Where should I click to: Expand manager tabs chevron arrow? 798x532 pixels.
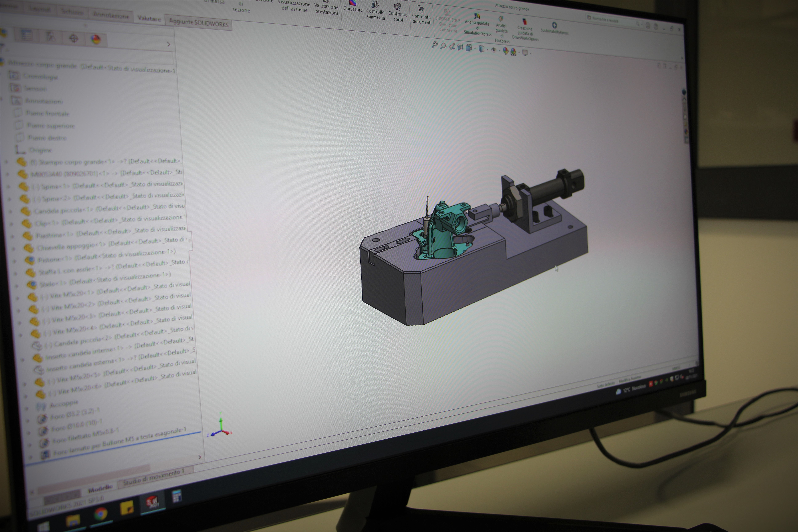169,44
